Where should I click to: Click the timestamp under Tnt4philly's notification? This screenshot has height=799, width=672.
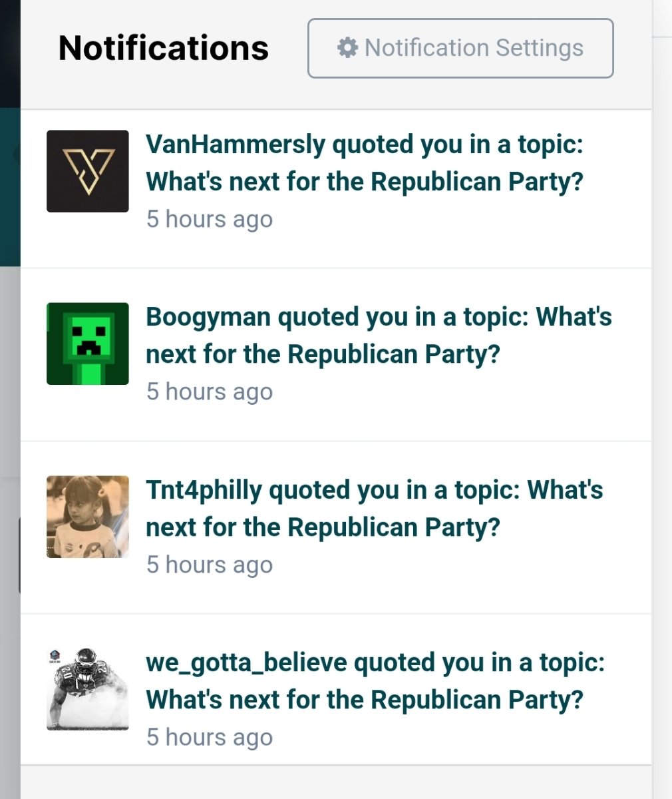[x=209, y=565]
